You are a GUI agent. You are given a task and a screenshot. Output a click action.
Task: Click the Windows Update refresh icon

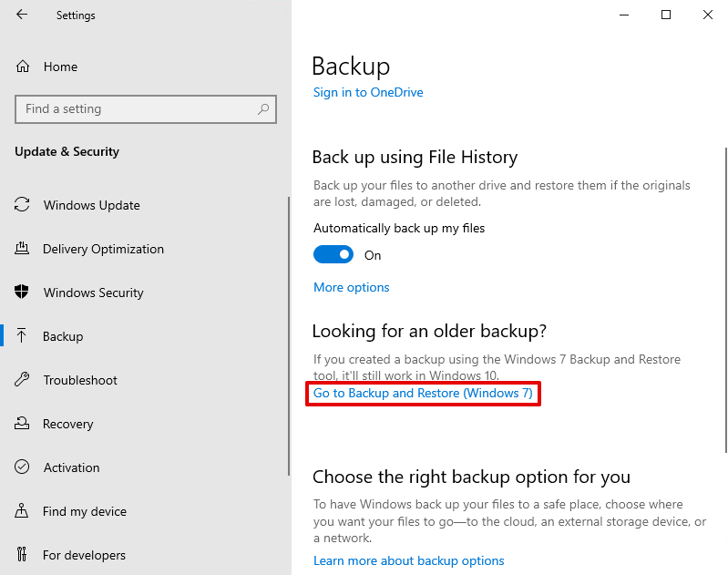click(22, 204)
